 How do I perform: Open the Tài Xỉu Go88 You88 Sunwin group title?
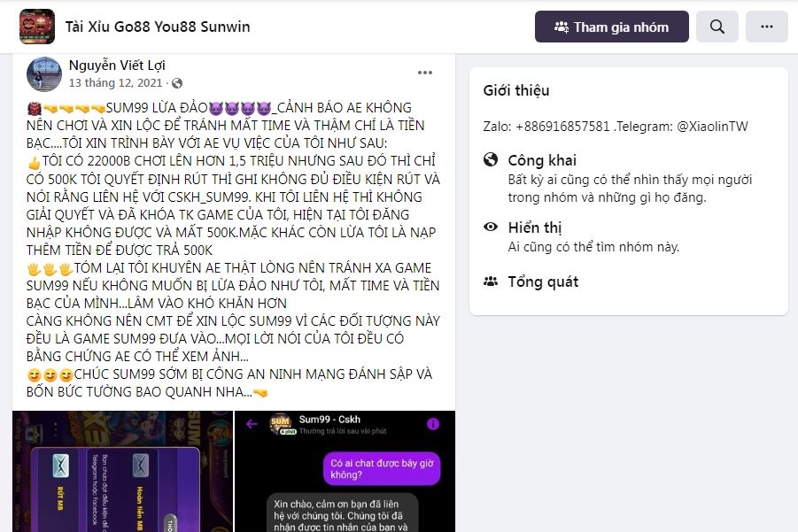point(158,27)
